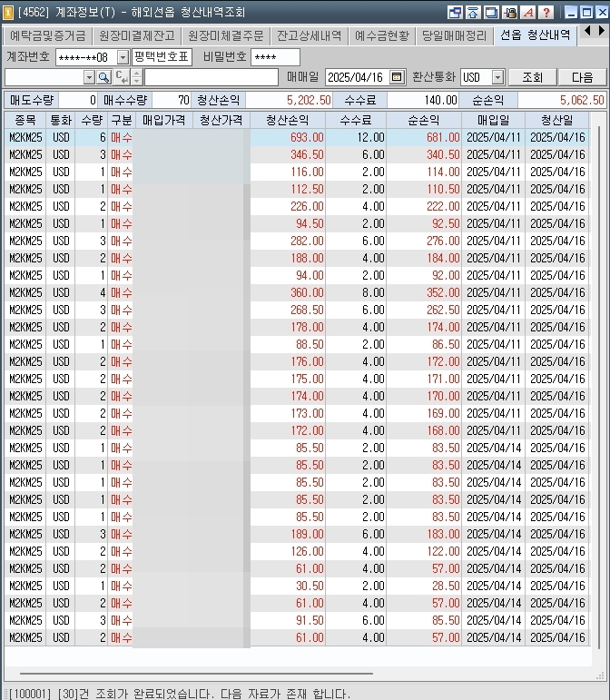Click the red A font icon
The image size is (610, 700).
528,12
